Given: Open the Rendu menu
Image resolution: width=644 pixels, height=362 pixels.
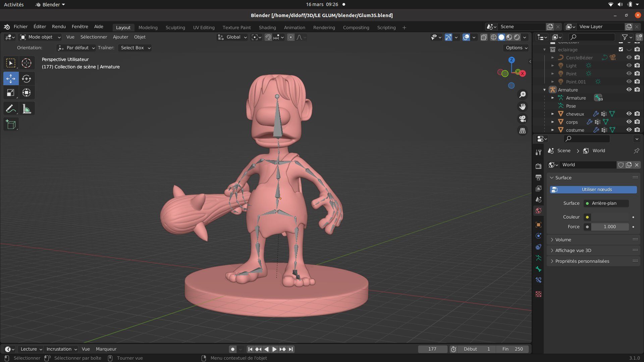Looking at the screenshot, I should (x=59, y=27).
